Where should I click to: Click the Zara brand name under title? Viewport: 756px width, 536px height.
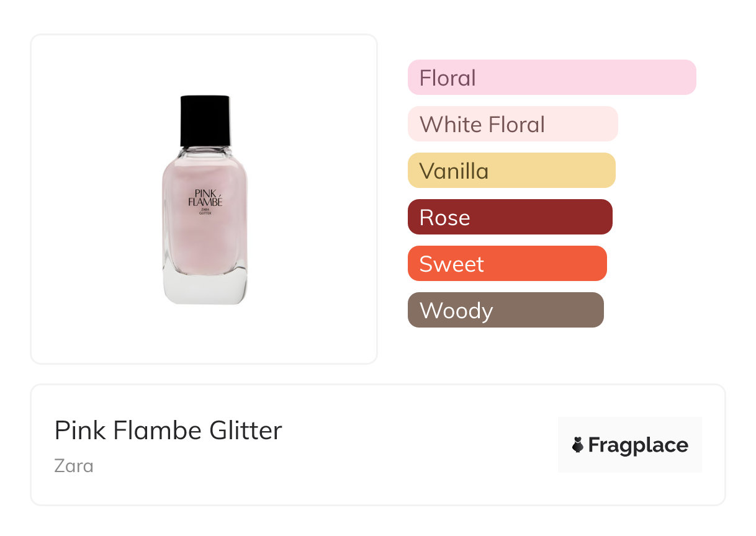74,465
